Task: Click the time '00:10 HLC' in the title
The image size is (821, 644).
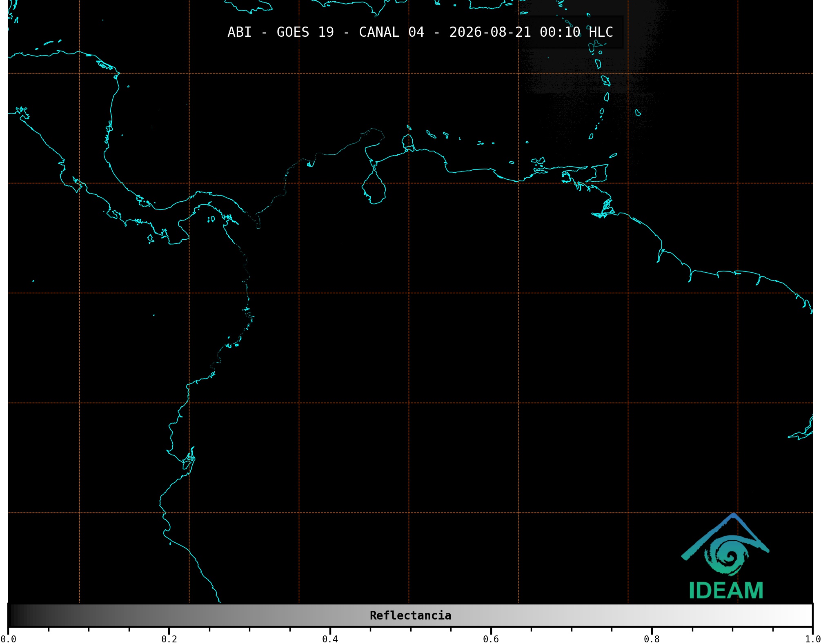Action: click(x=576, y=32)
